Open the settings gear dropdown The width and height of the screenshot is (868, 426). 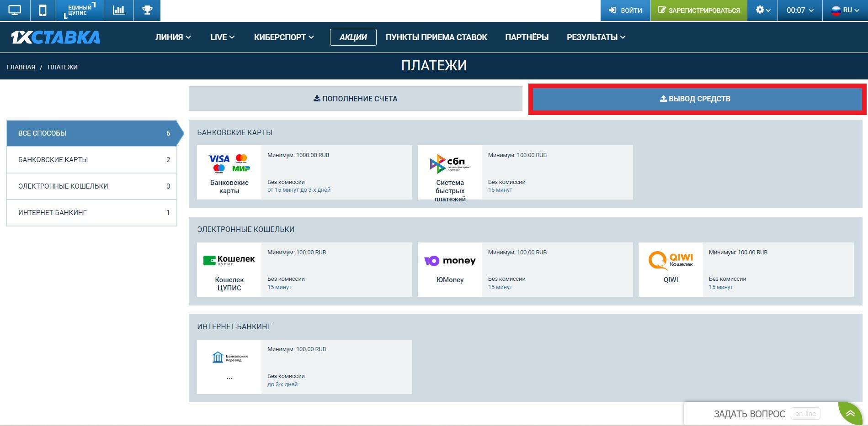(x=763, y=10)
